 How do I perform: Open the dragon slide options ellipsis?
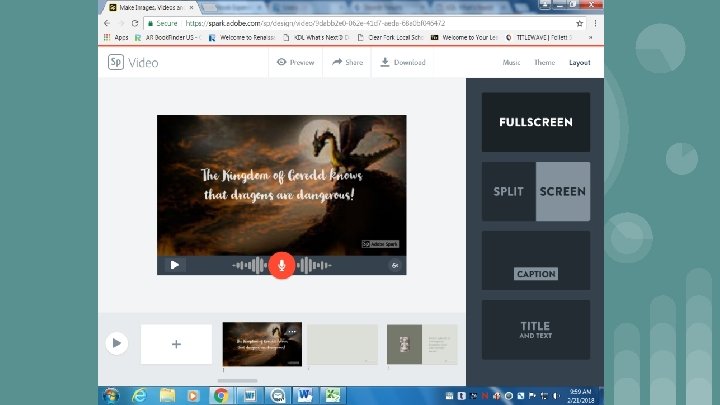pos(292,332)
